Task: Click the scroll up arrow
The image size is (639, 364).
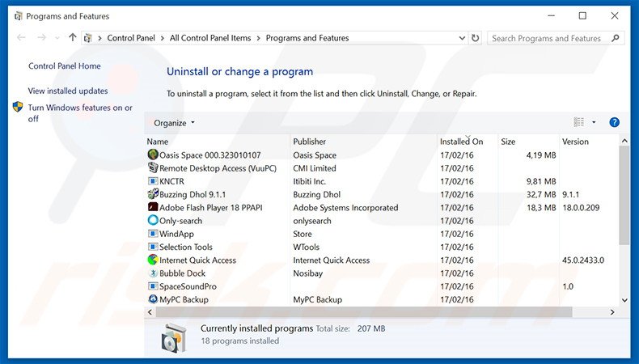Action: [624, 141]
